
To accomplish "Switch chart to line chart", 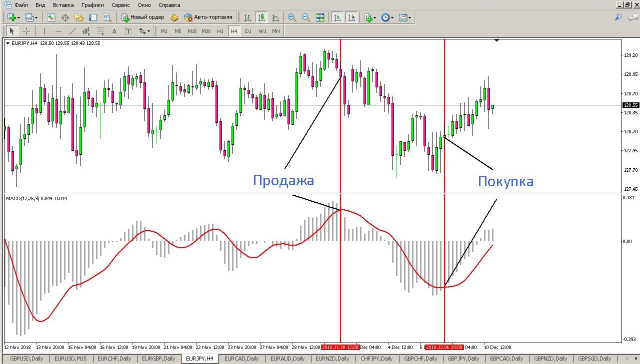I will [x=275, y=17].
